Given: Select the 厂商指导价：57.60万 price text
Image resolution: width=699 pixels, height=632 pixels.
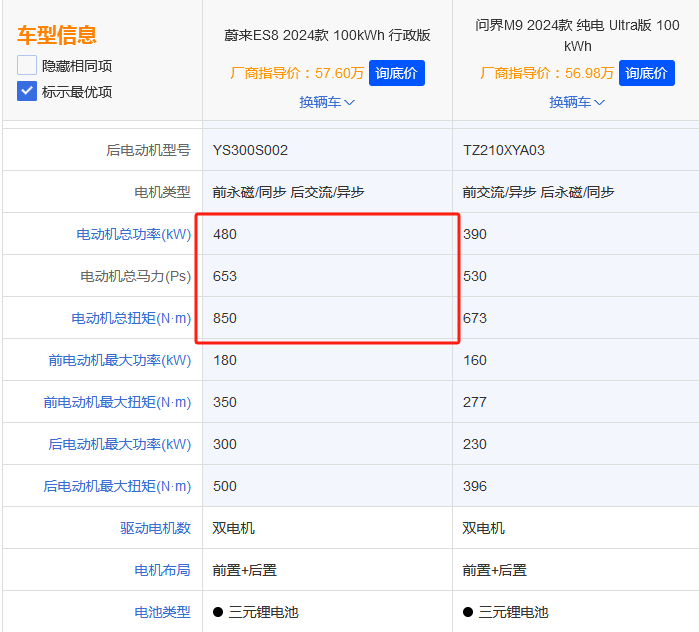Looking at the screenshot, I should pos(297,73).
